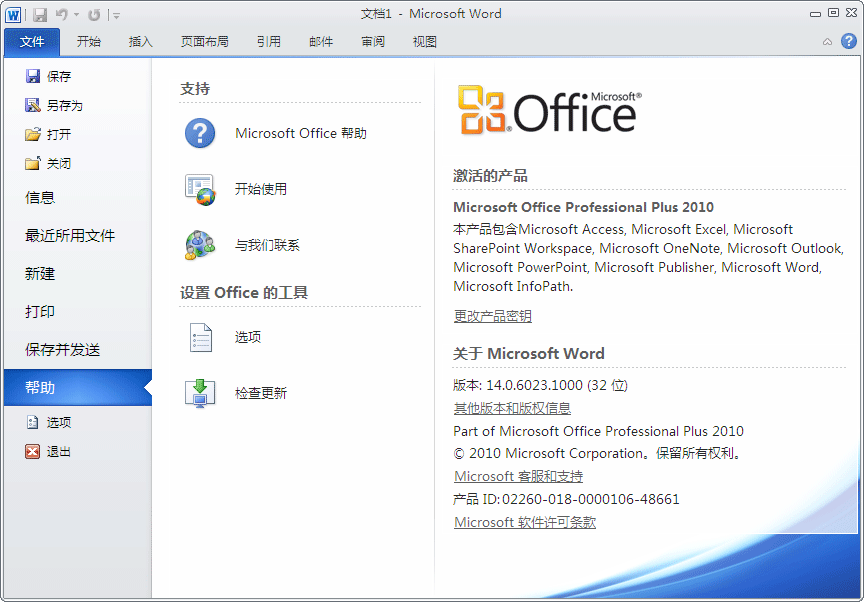The height and width of the screenshot is (602, 864).
Task: Open the undo history dropdown arrow
Action: tap(76, 15)
